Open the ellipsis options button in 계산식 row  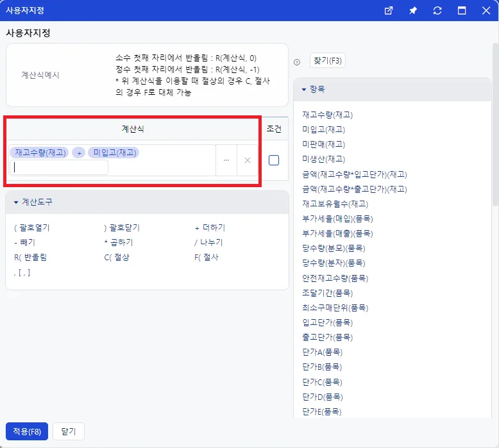pyautogui.click(x=226, y=160)
